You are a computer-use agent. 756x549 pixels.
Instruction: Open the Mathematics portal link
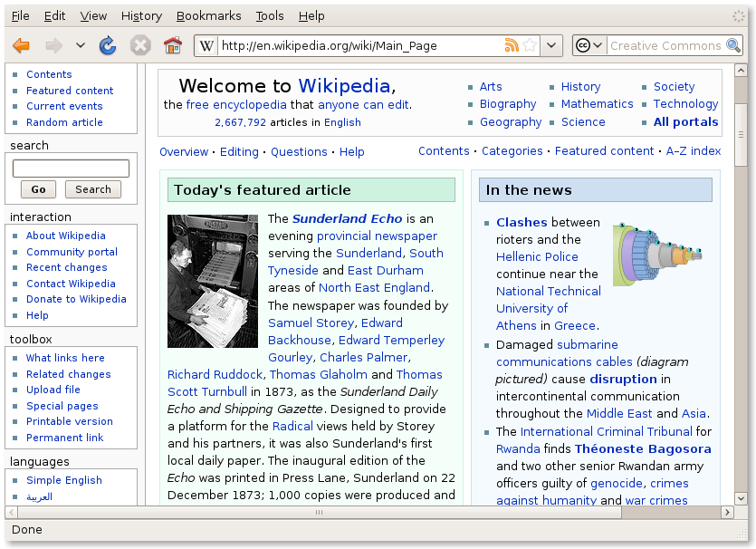[597, 104]
